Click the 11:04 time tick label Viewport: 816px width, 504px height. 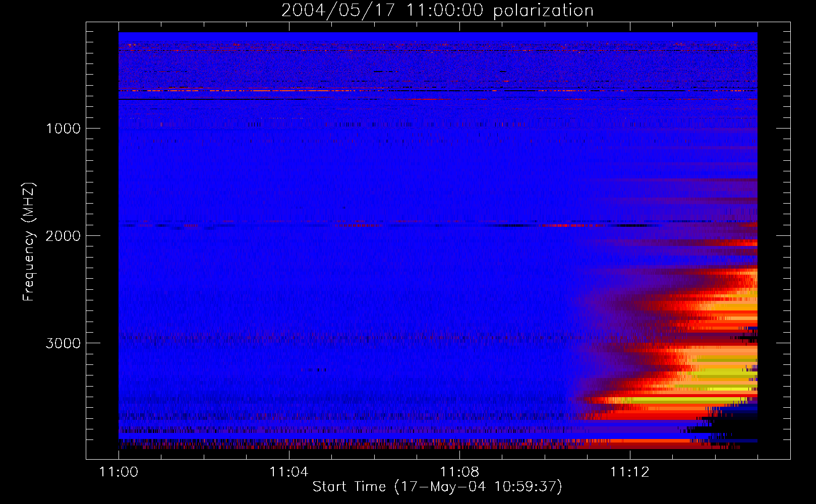pos(289,472)
